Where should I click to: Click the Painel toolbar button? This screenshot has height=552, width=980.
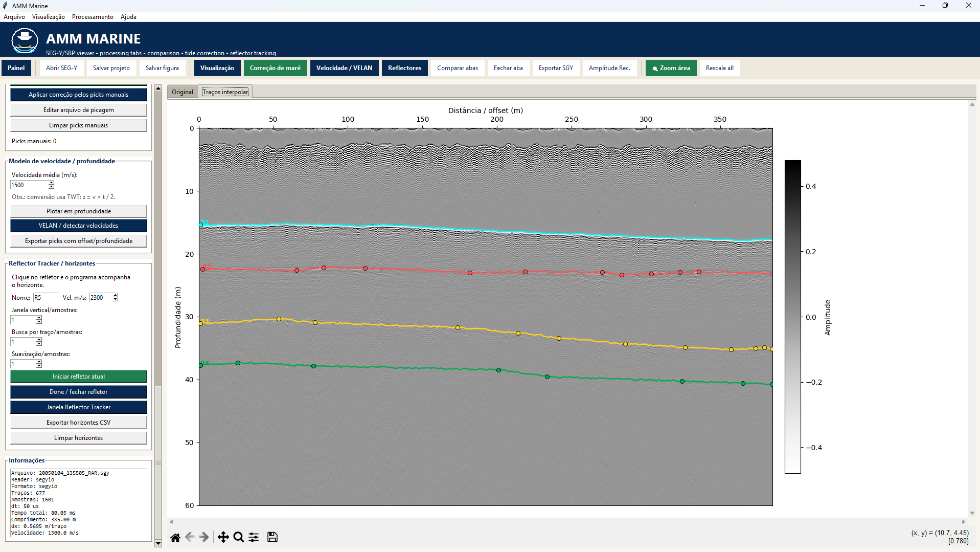click(x=16, y=68)
